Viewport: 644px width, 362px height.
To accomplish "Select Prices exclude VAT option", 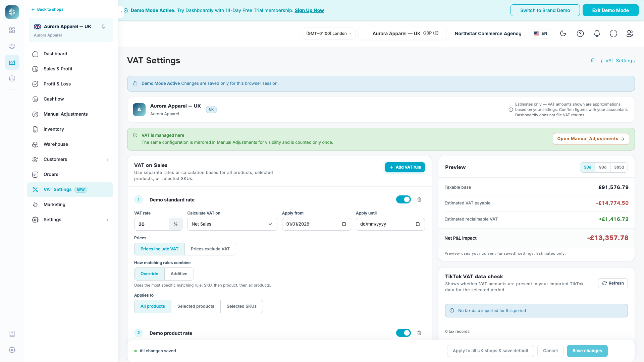I will (x=210, y=249).
